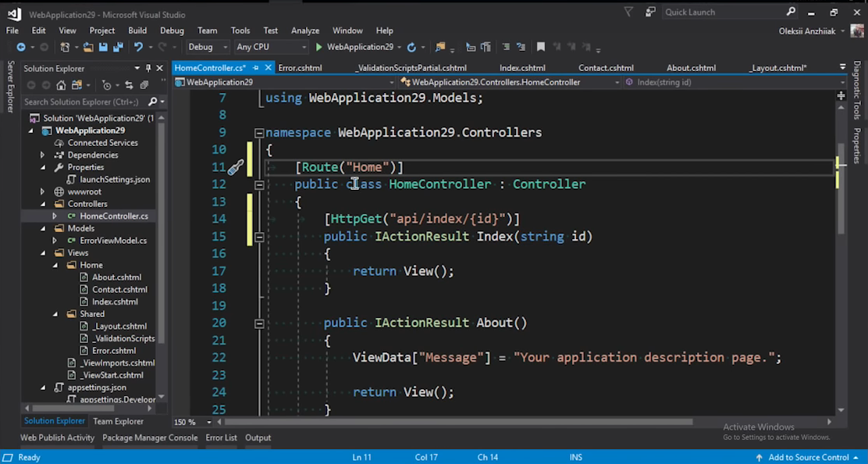The height and width of the screenshot is (464, 868).
Task: Click the editor split window icon at top right
Action: pos(841,96)
